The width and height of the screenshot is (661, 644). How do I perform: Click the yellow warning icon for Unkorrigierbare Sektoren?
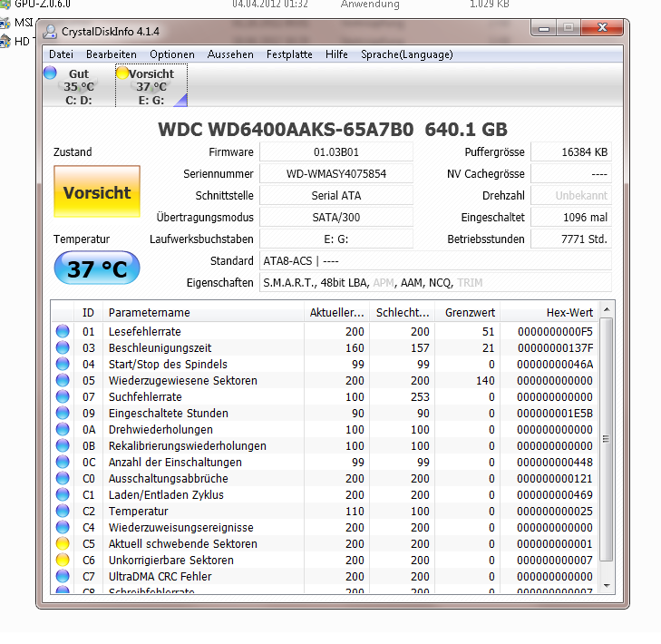point(63,560)
